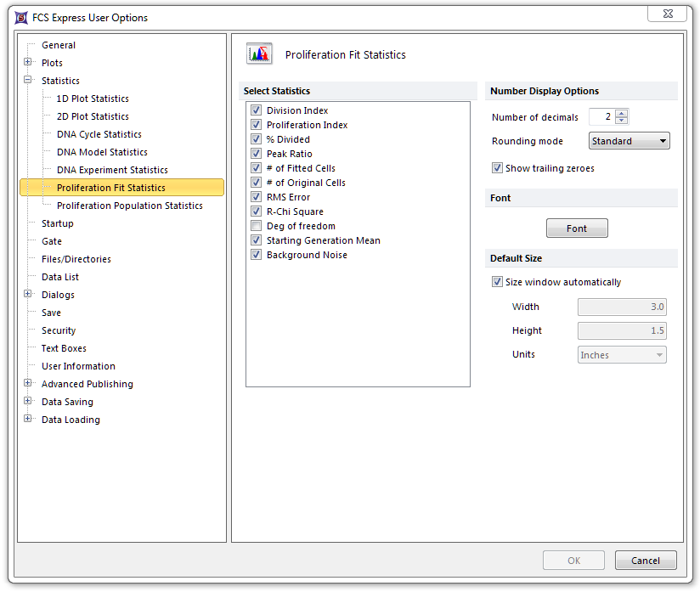
Task: Toggle Show trailing zeroes checkbox
Action: [x=498, y=168]
